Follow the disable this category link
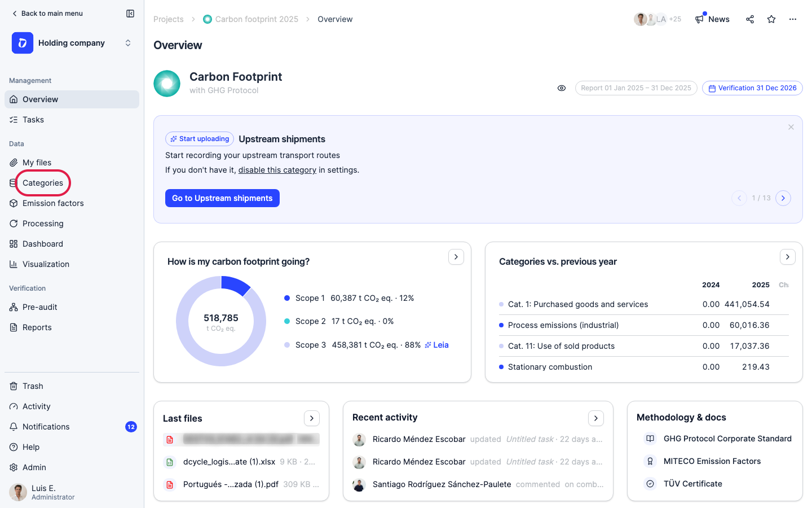This screenshot has width=812, height=508. [x=277, y=170]
